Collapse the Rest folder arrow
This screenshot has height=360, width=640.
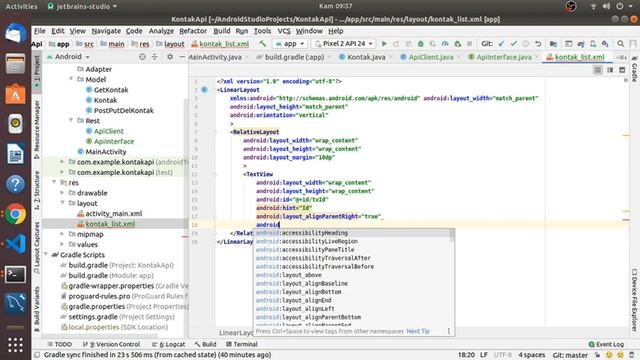pyautogui.click(x=71, y=120)
